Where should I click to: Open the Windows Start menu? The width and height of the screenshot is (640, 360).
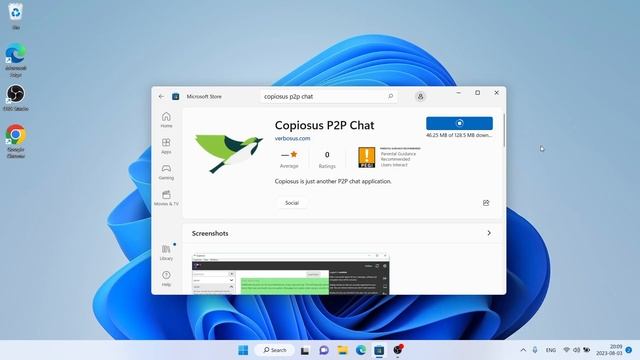243,350
